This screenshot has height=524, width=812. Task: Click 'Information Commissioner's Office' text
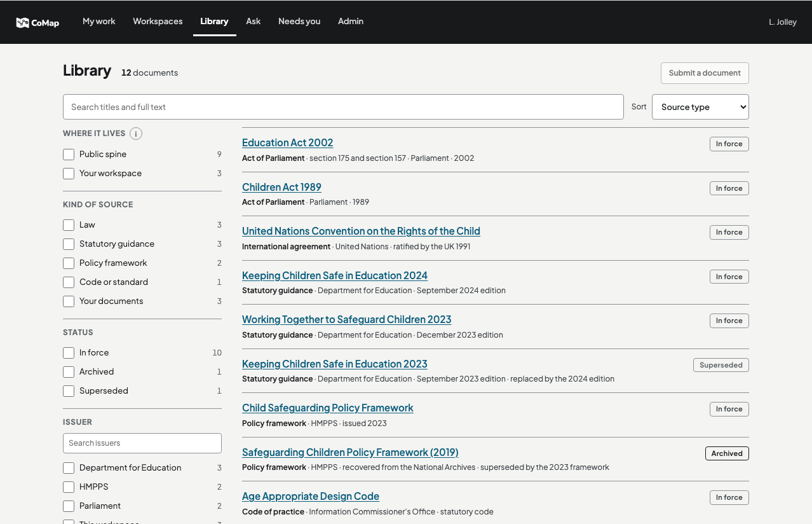372,512
